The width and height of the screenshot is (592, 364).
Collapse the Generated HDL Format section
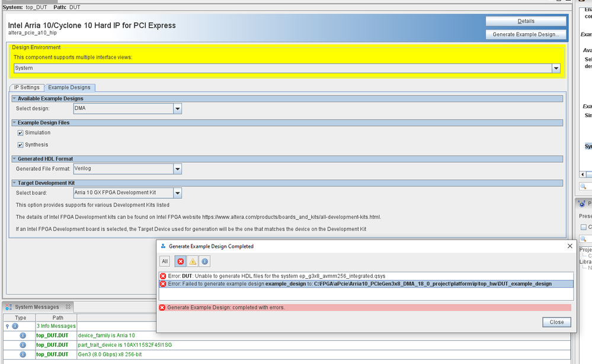click(x=14, y=159)
